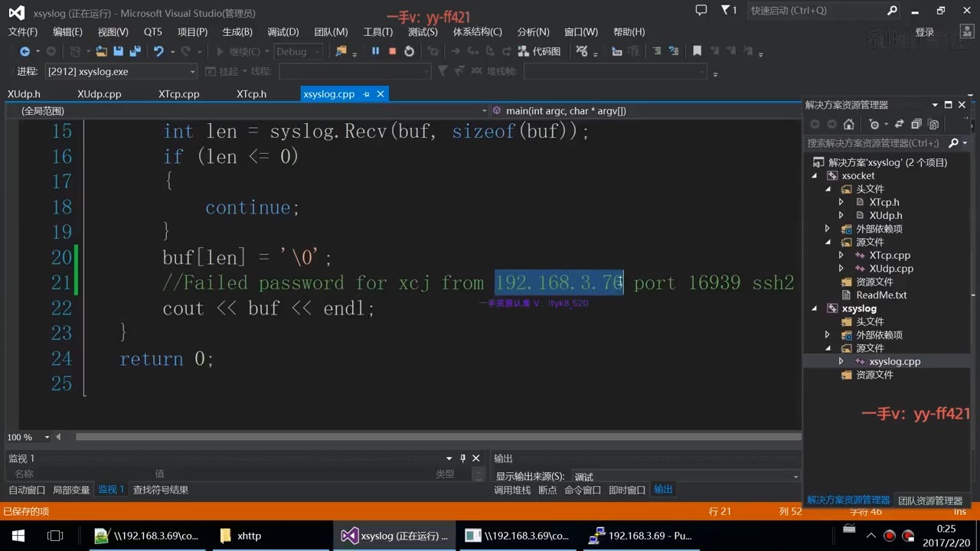The height and width of the screenshot is (551, 980).
Task: Switch to the XUdp.cpp tab
Action: point(99,94)
